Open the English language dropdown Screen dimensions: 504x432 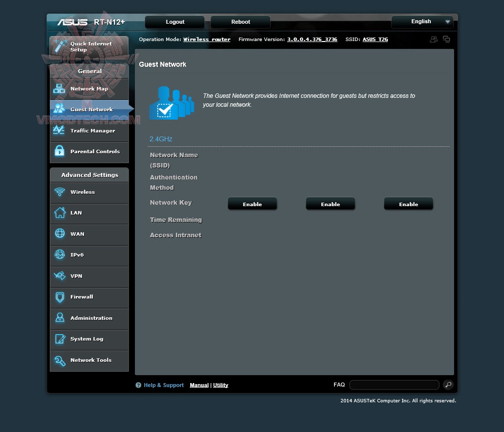click(422, 22)
